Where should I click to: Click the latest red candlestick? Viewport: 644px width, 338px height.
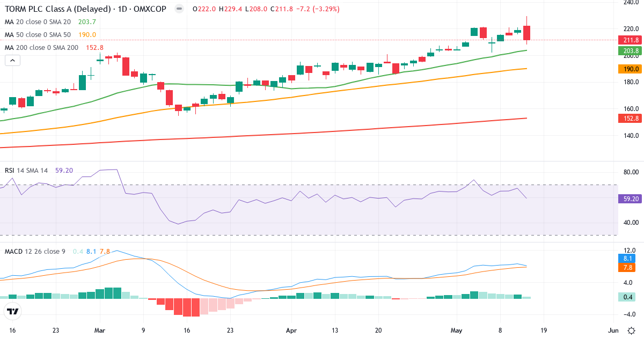[527, 33]
